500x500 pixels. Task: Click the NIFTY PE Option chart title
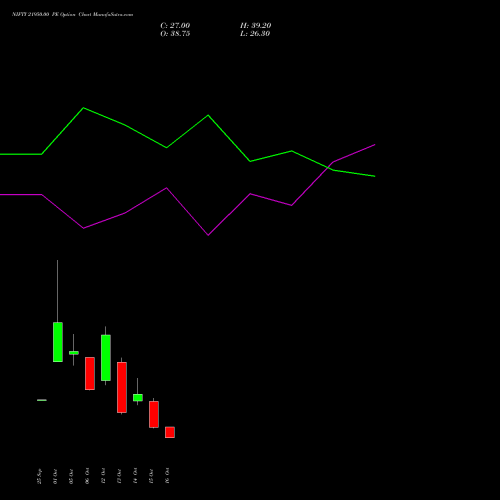click(72, 14)
